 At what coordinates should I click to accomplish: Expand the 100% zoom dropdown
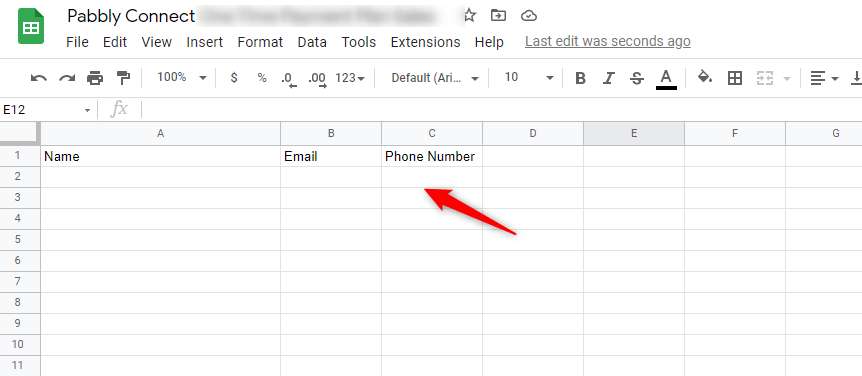click(x=181, y=78)
